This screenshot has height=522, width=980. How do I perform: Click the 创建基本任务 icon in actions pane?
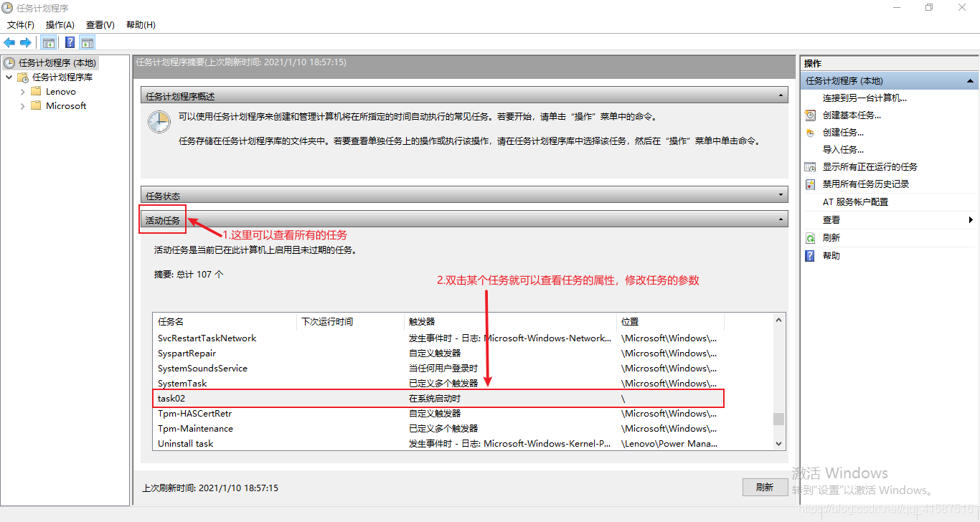pyautogui.click(x=810, y=115)
